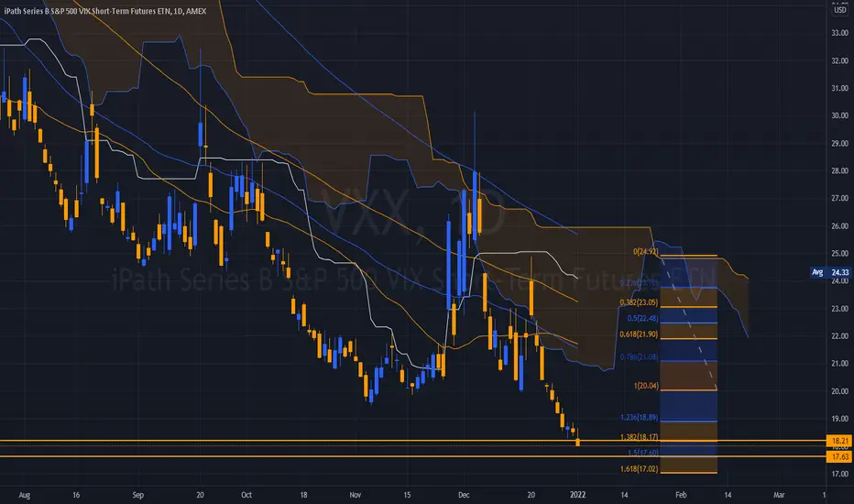Click the 30.00 price axis label
This screenshot has width=854, height=504.
[840, 115]
